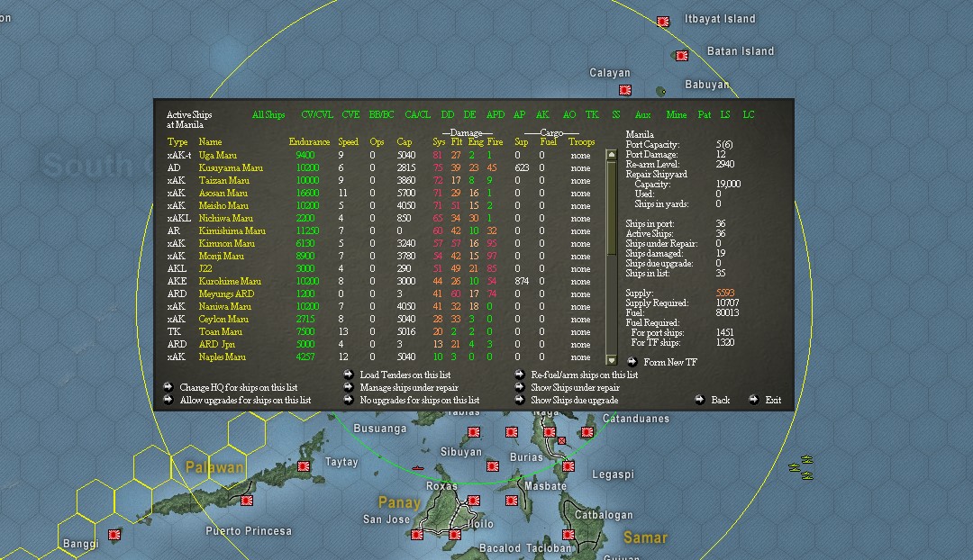Click arrow icon beside Show Ships under repair

(520, 387)
